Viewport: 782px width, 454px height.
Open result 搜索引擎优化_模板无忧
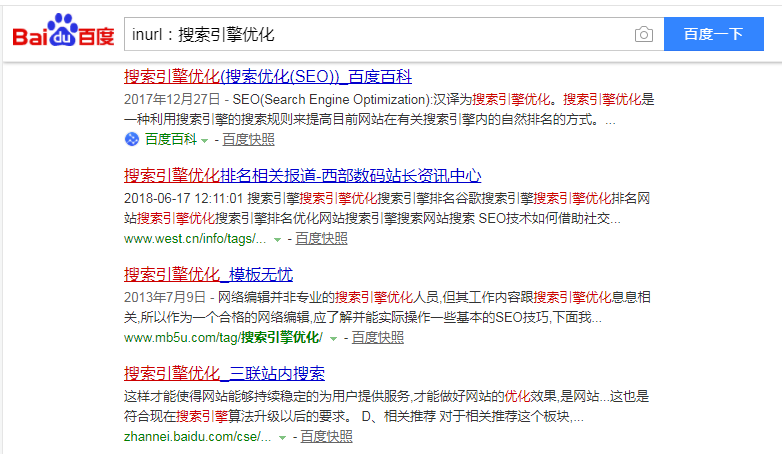click(208, 274)
